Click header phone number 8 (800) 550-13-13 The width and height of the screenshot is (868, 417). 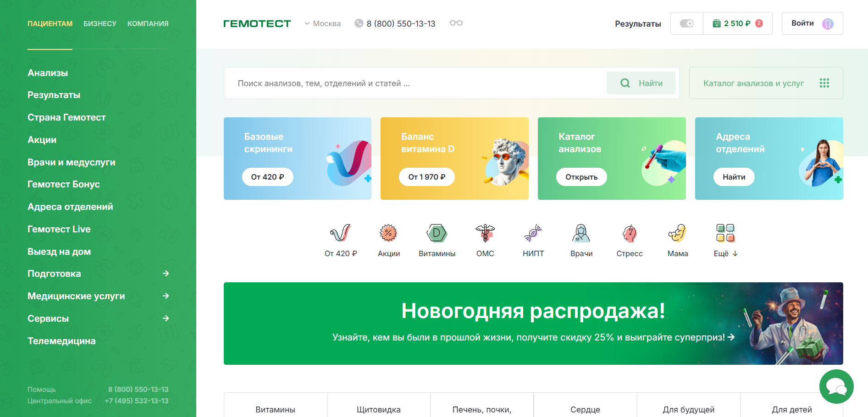[401, 23]
